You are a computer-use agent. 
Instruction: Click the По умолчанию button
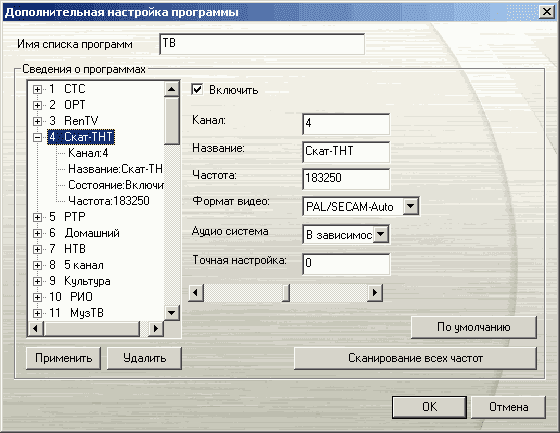474,327
